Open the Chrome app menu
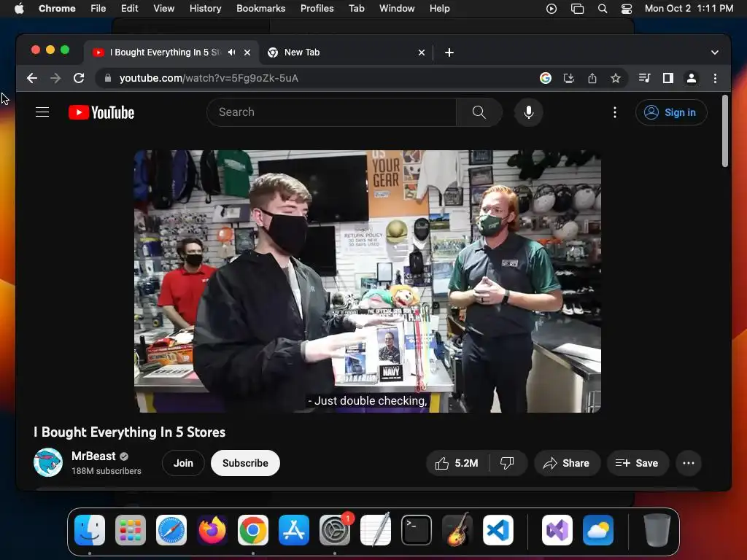Viewport: 747px width, 560px height. 57,8
